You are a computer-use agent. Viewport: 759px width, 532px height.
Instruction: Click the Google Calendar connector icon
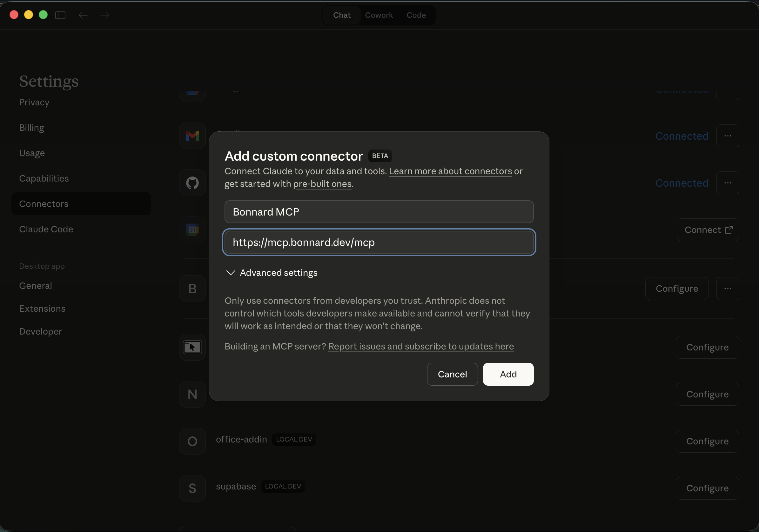tap(192, 229)
